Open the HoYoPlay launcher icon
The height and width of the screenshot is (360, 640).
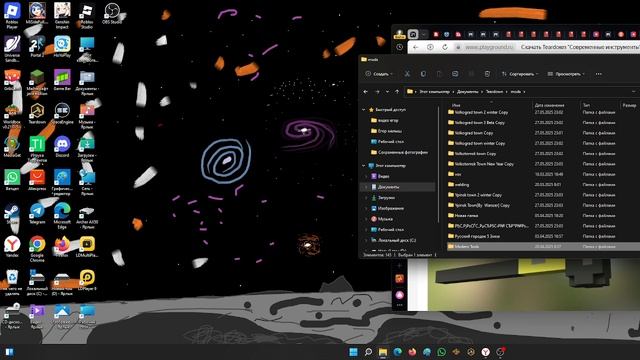62,47
